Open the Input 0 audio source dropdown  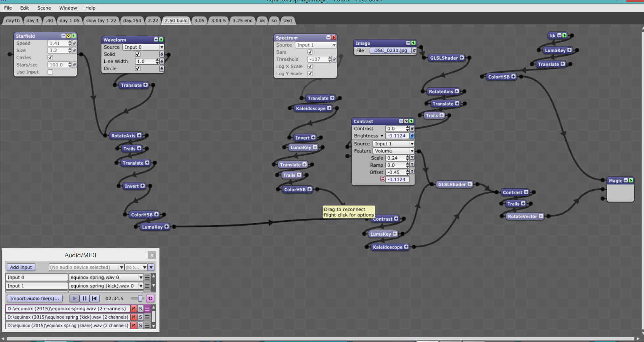click(x=106, y=277)
